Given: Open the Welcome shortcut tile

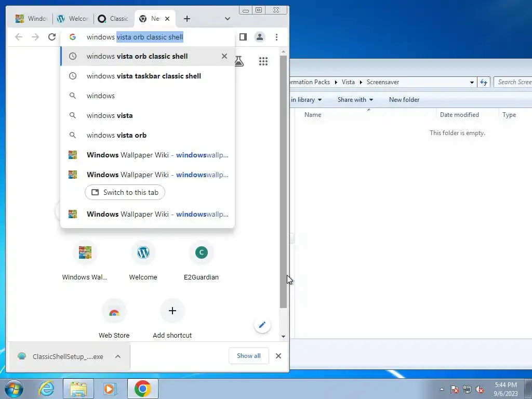Looking at the screenshot, I should point(143,261).
